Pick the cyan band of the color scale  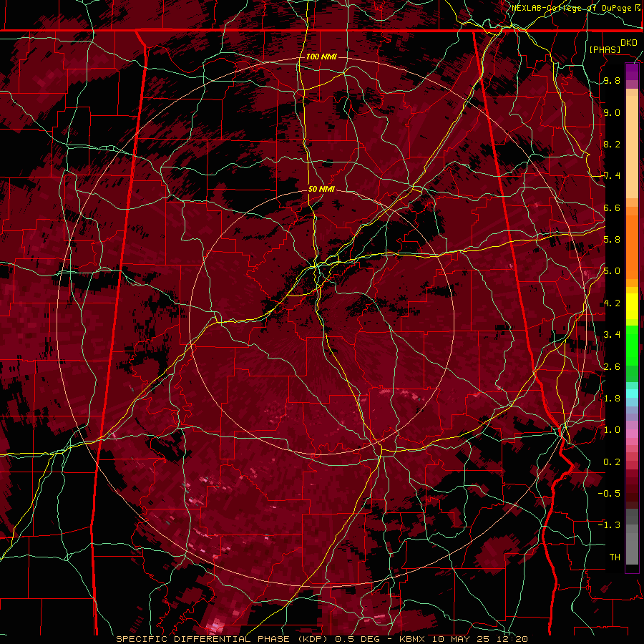[632, 393]
